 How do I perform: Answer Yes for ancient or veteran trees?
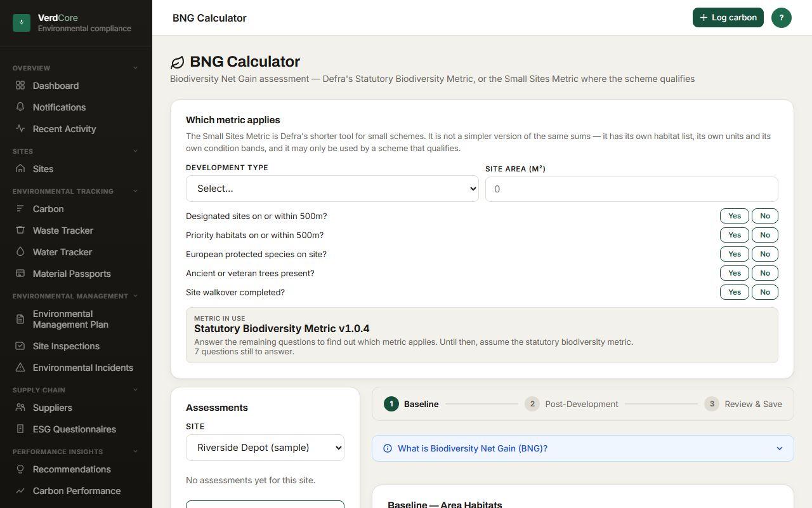coord(735,273)
